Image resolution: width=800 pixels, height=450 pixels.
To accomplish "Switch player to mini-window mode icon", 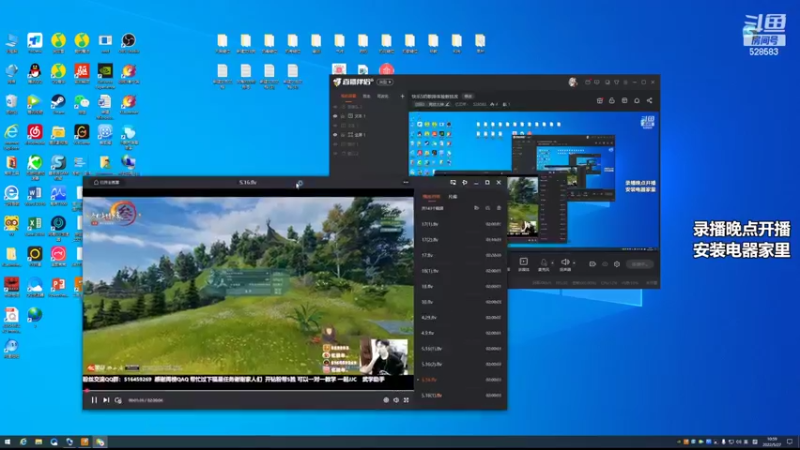I will click(x=453, y=182).
